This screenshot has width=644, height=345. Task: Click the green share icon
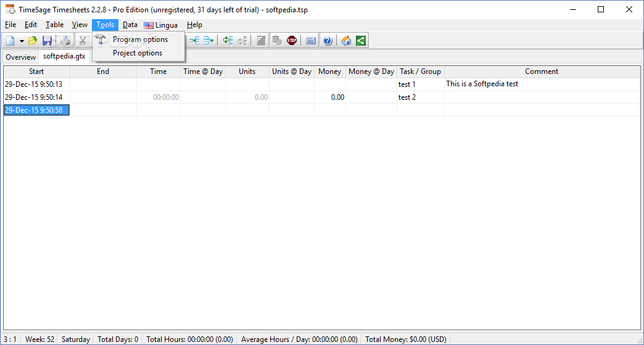coord(361,41)
